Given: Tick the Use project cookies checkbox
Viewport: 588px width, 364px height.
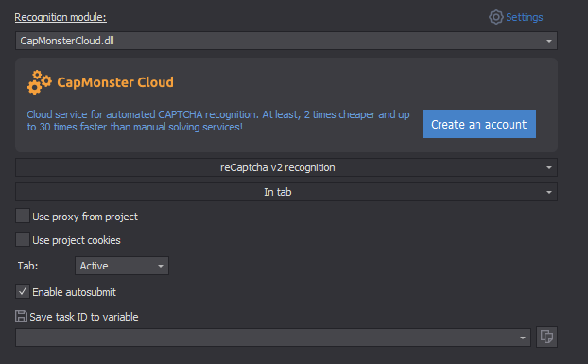Looking at the screenshot, I should click(x=23, y=239).
